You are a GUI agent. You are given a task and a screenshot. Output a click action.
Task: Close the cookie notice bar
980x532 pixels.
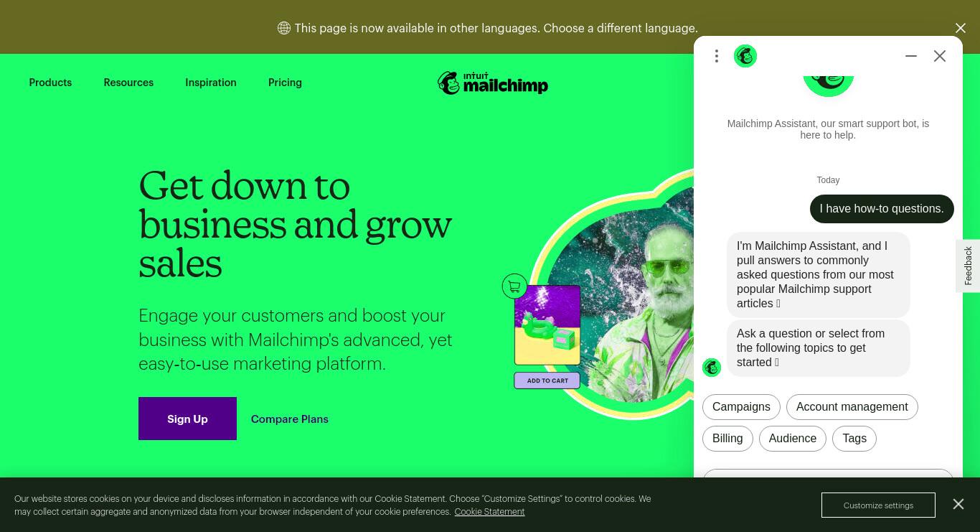click(x=958, y=504)
